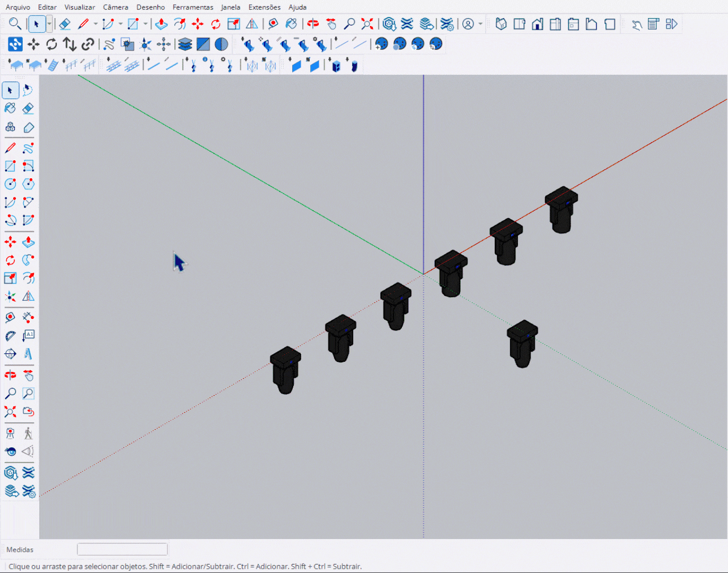
Task: Pick the Push/Pull tool in top toolbar
Action: [x=161, y=24]
